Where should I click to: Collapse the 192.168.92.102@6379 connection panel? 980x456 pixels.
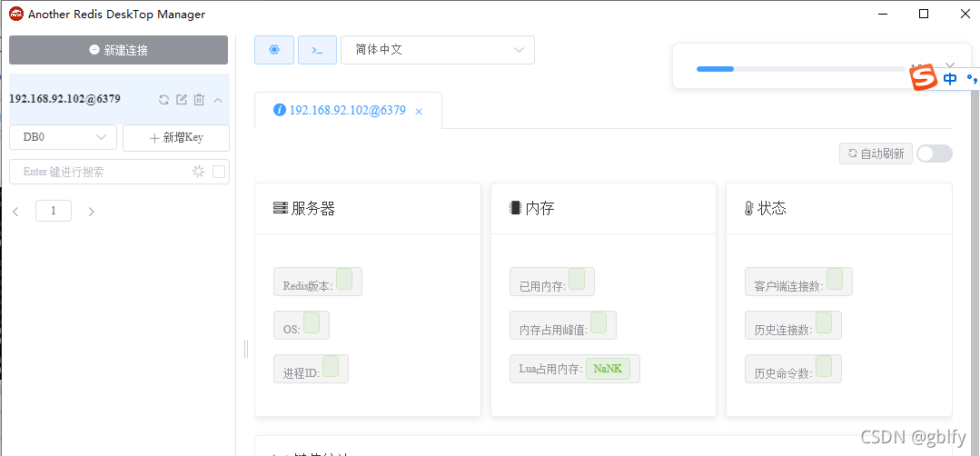(x=218, y=99)
